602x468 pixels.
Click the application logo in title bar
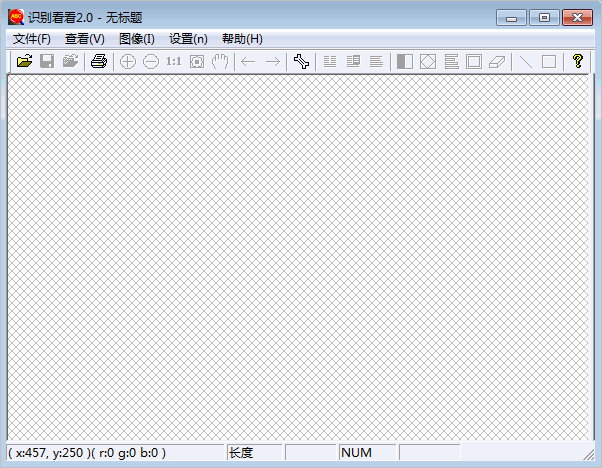(x=16, y=17)
